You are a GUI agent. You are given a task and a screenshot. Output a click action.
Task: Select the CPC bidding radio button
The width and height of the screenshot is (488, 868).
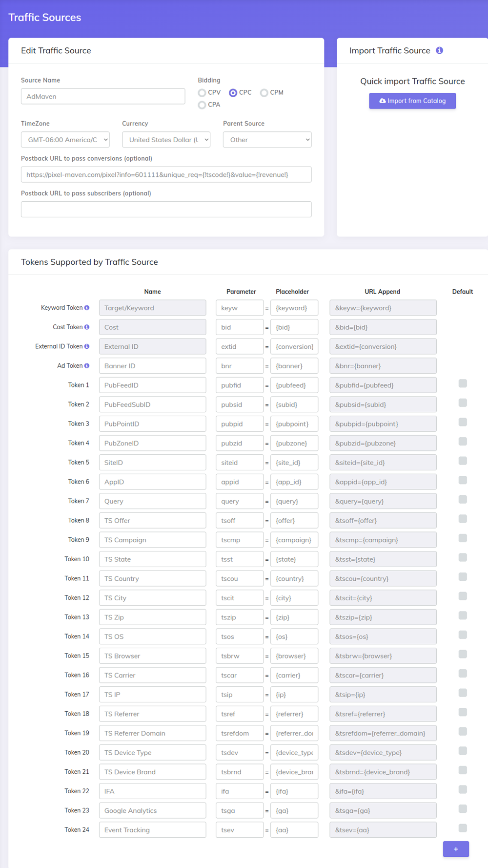coord(233,93)
